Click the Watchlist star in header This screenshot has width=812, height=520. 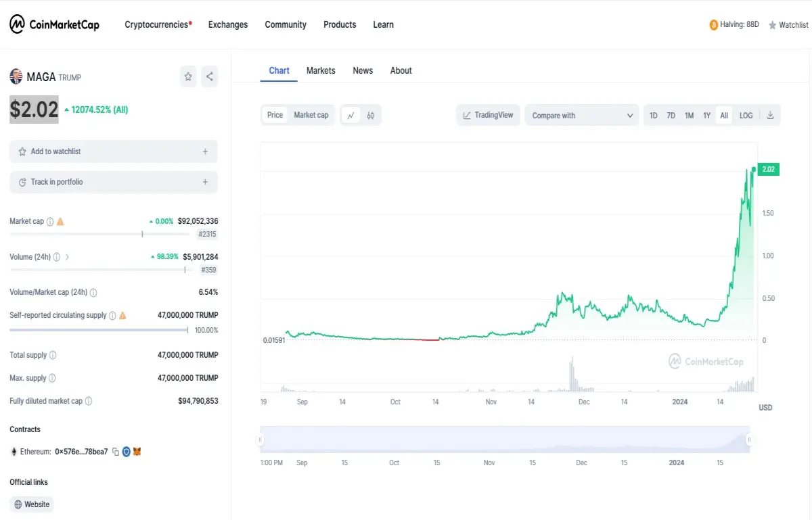773,25
